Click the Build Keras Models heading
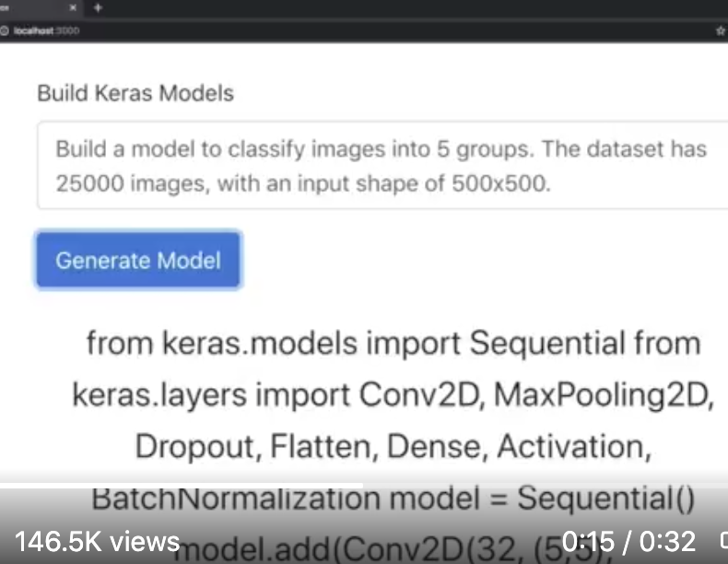The width and height of the screenshot is (728, 564). 135,93
